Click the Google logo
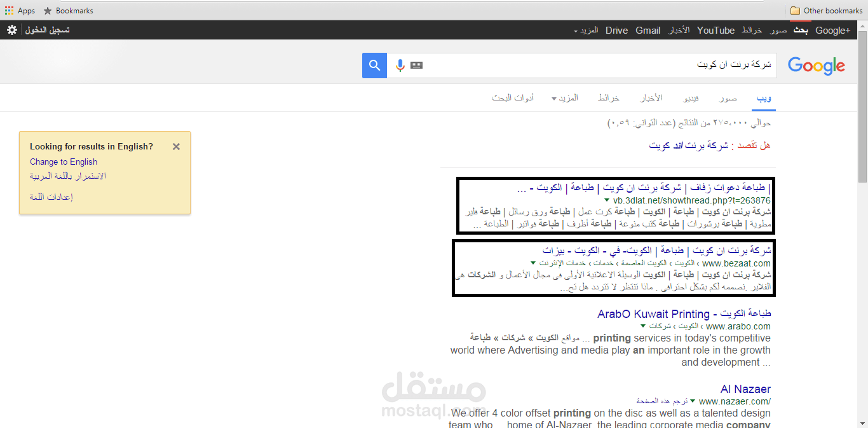The height and width of the screenshot is (428, 868). (817, 66)
